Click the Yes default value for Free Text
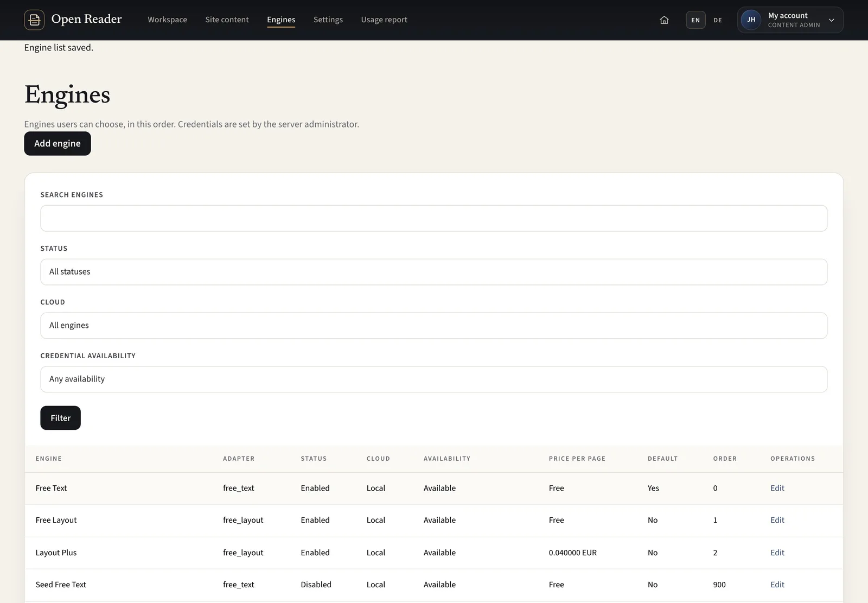 [x=653, y=488]
